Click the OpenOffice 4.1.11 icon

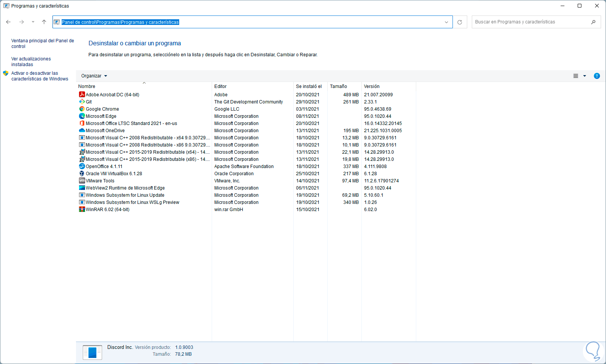click(x=82, y=166)
